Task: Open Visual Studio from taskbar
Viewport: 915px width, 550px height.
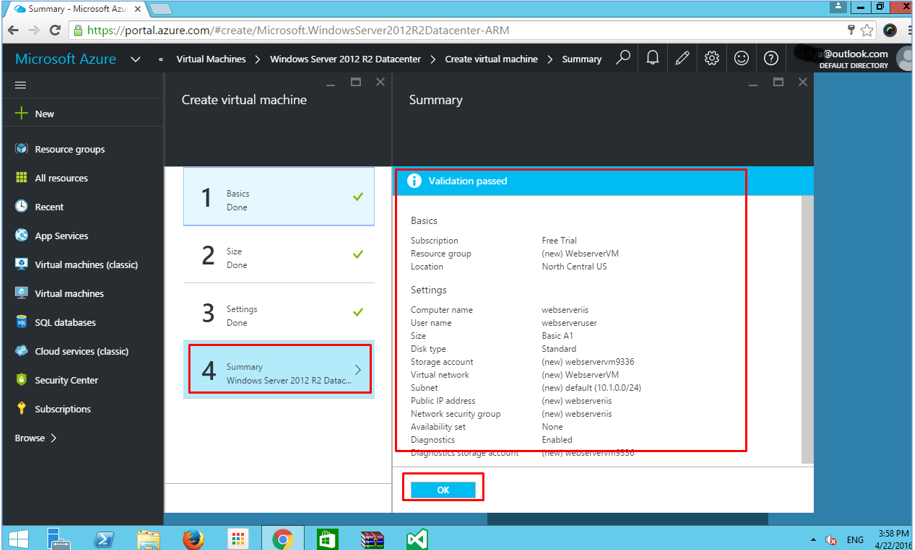Action: [x=417, y=540]
